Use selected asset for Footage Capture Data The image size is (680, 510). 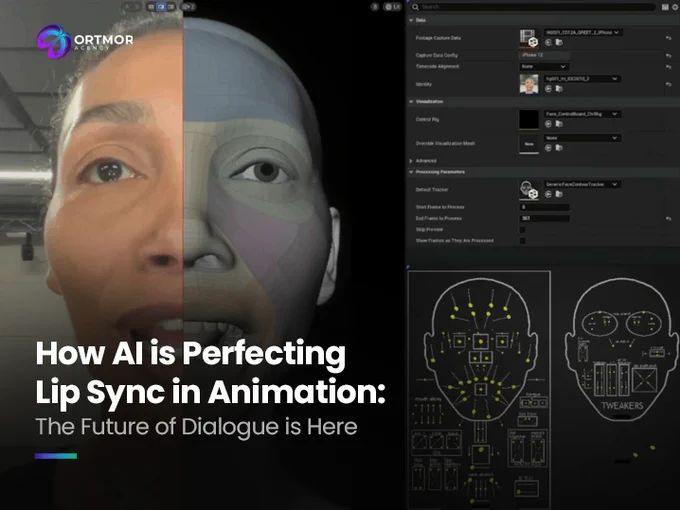(548, 42)
